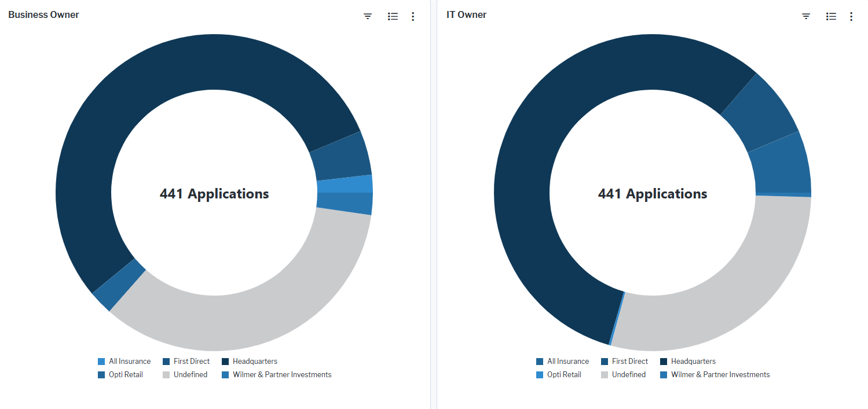Click the Business Owner panel title
Viewport: 868px width, 409px height.
click(43, 15)
